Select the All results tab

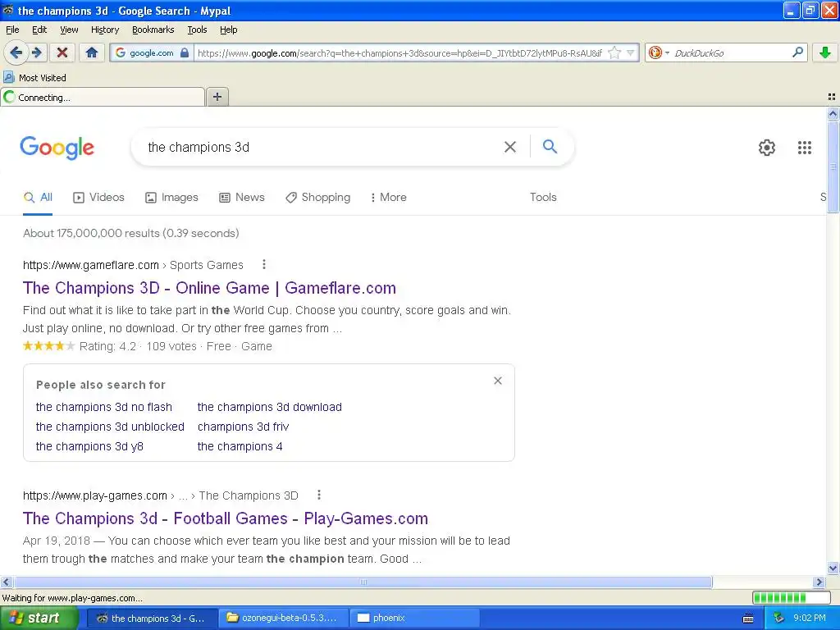pyautogui.click(x=38, y=197)
